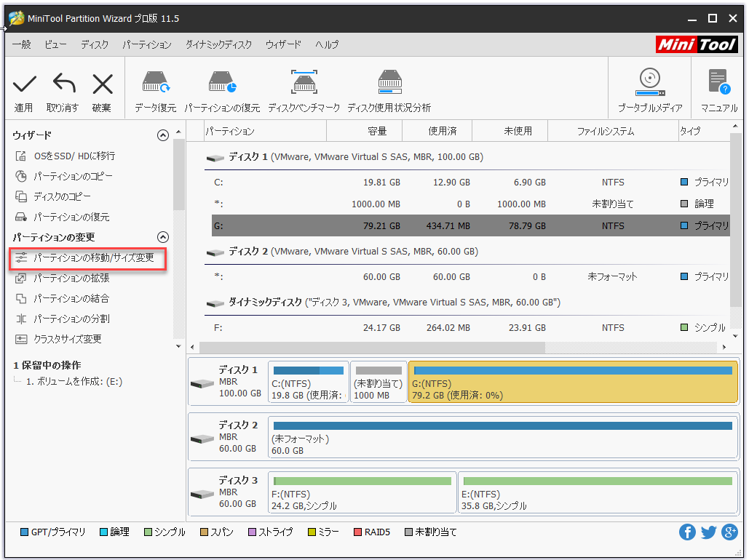Select 1000 MB unallocated block in disk map
Screen dimensions: 749x560
pos(379,382)
